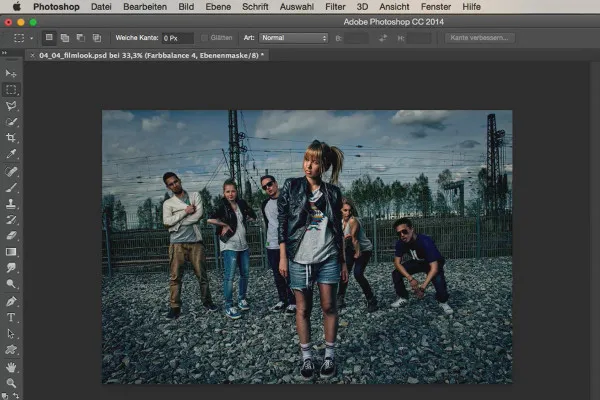
Task: Select the Type tool
Action: 11,317
